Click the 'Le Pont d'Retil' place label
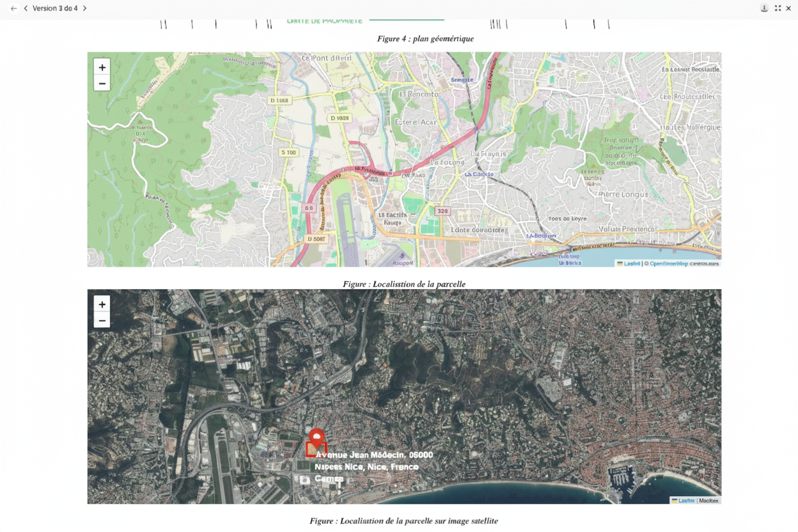This screenshot has width=798, height=532. coord(327,58)
